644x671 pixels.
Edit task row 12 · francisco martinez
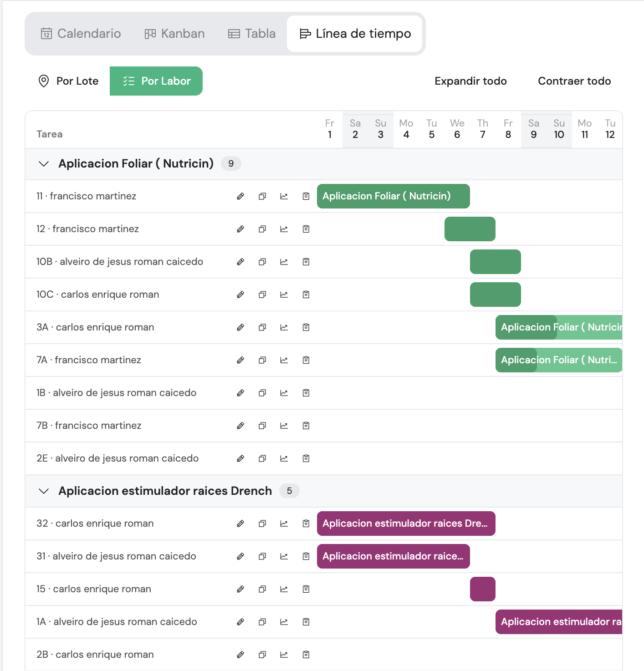tap(240, 229)
